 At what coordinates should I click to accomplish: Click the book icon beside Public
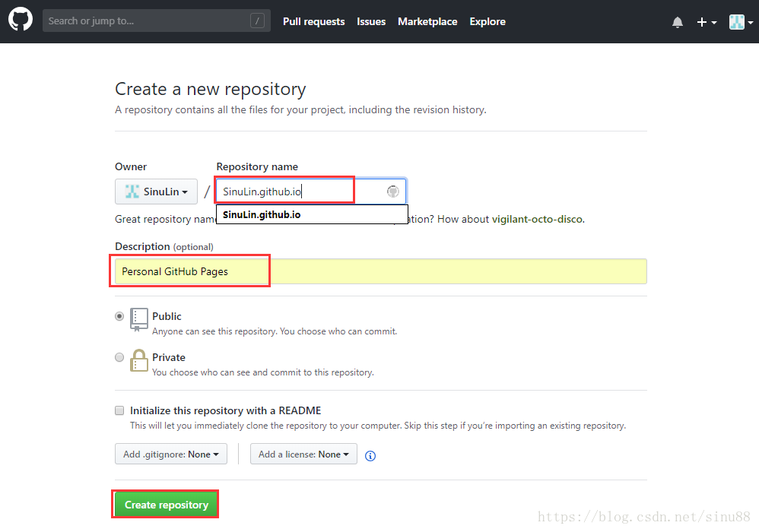click(139, 319)
